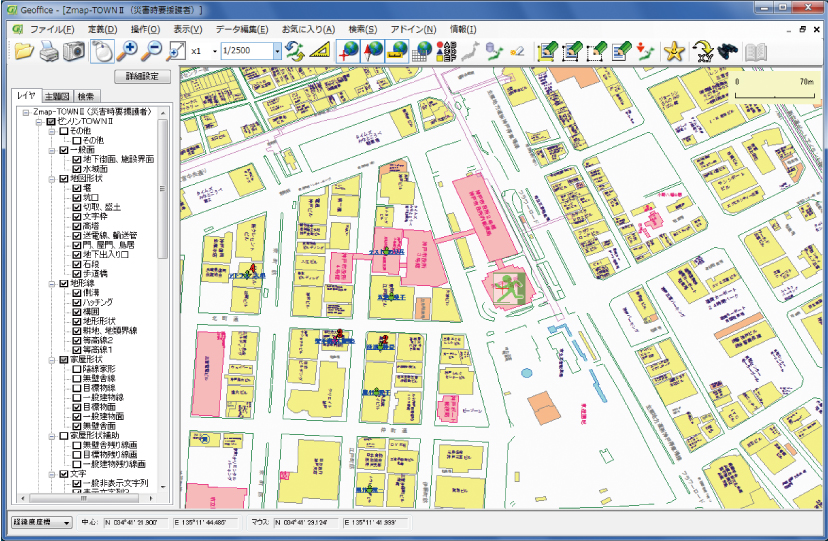Click the XY coordinate jump icon
This screenshot has width=828, height=541.
pos(703,51)
